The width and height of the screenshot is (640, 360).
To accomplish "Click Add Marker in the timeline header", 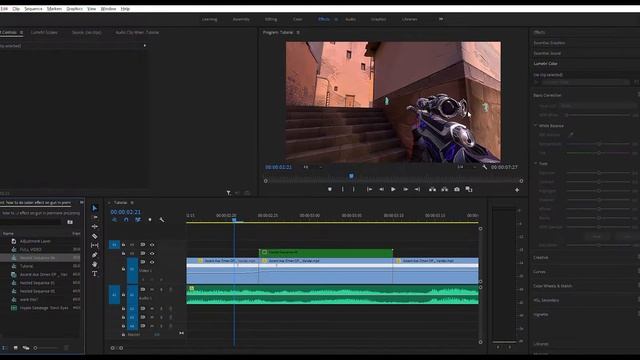I will pyautogui.click(x=150, y=220).
